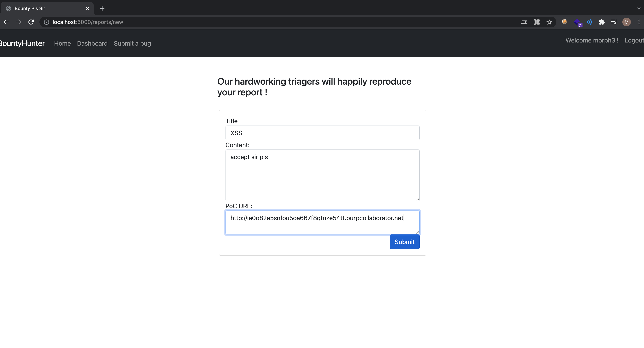644x348 pixels.
Task: Click the BountyHunter brand logo
Action: click(x=22, y=43)
